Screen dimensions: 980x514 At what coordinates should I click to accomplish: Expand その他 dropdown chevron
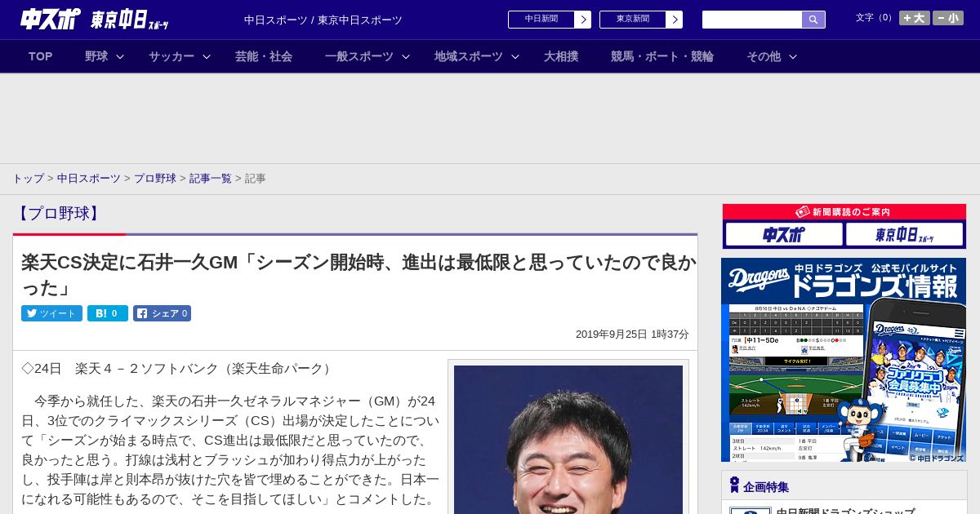tap(793, 56)
